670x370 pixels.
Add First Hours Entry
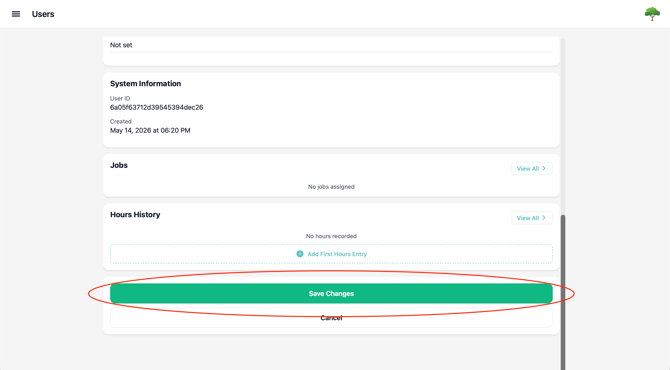(331, 254)
